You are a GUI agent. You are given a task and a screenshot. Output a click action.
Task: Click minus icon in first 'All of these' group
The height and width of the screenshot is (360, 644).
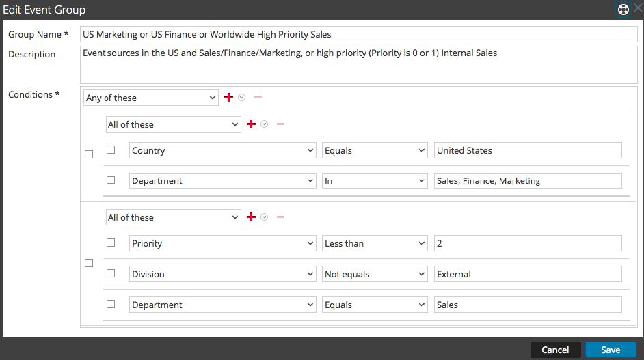pyautogui.click(x=280, y=124)
